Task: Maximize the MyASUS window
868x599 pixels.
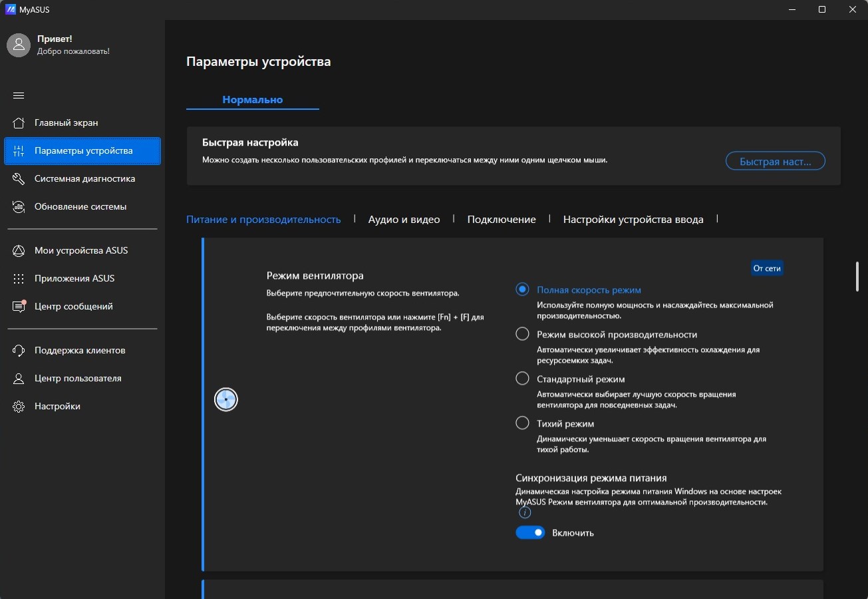Action: coord(822,9)
